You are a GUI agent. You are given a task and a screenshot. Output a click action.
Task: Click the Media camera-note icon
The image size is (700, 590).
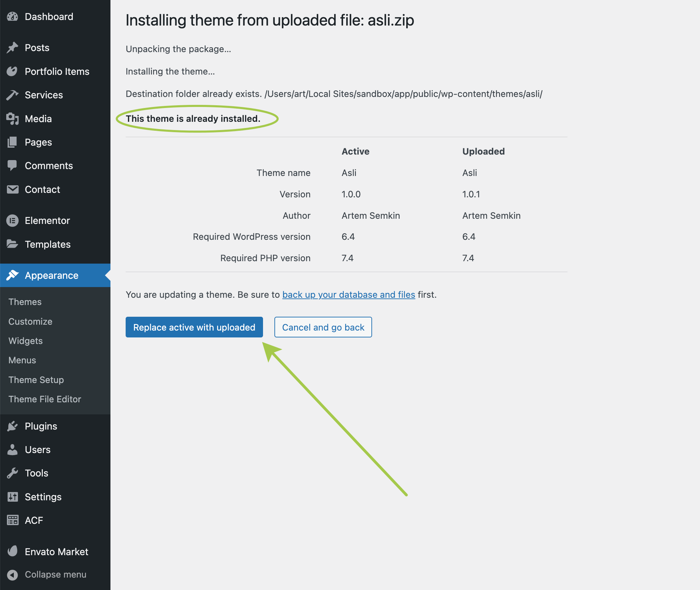click(x=12, y=119)
